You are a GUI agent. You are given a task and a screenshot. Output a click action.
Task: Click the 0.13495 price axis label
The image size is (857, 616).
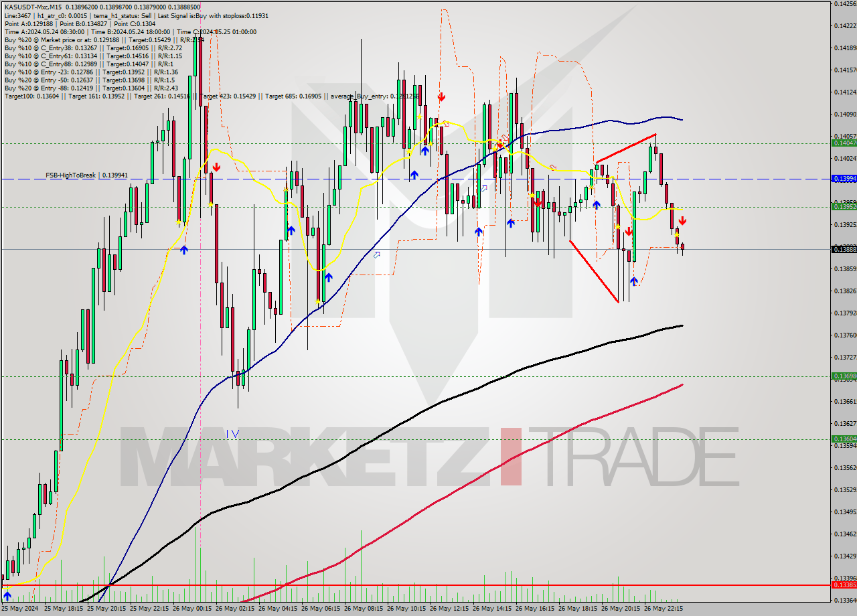[845, 512]
